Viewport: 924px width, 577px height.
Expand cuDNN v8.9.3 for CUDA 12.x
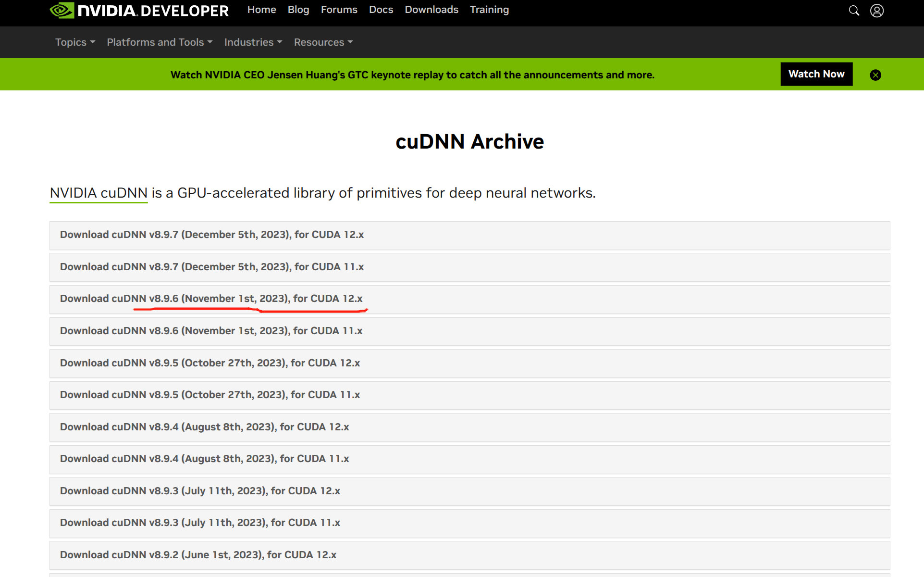point(200,491)
